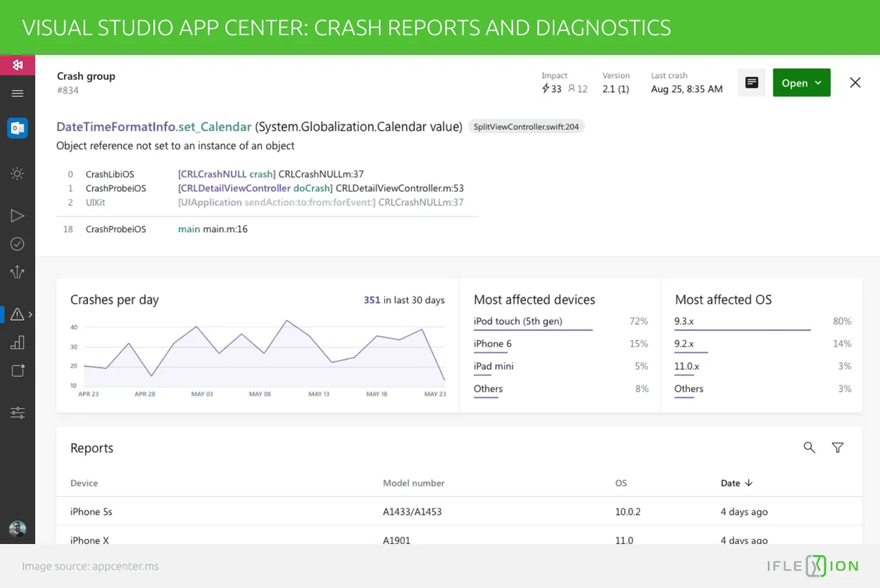Select the Outlook app icon
This screenshot has height=588, width=880.
point(17,128)
